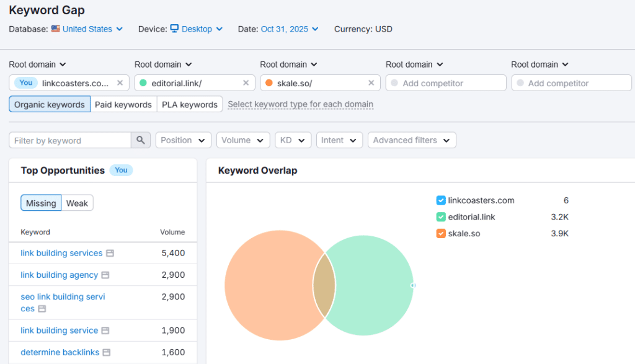Remove skale.so with its X icon
635x364 pixels.
370,82
